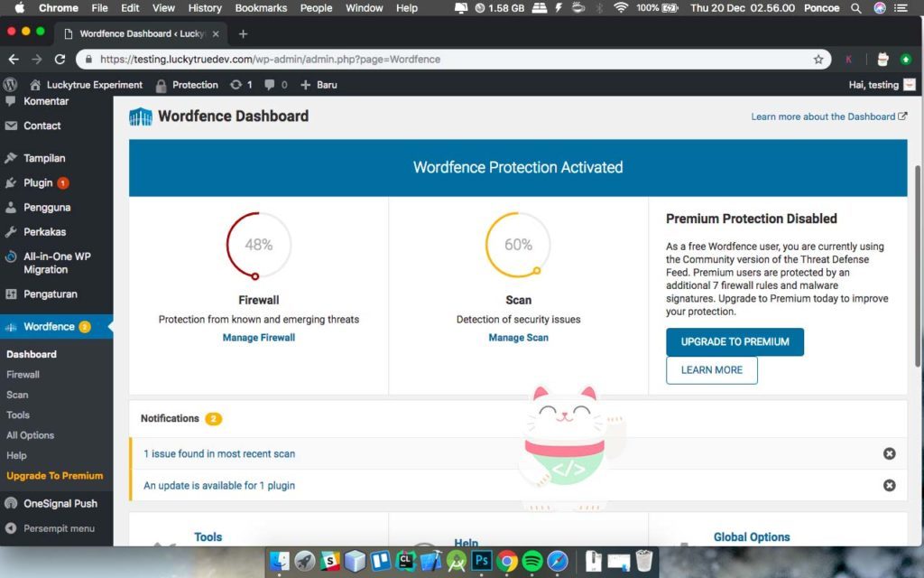Viewport: 924px width, 578px height.
Task: Click the 48% Firewall status circle
Action: 259,245
